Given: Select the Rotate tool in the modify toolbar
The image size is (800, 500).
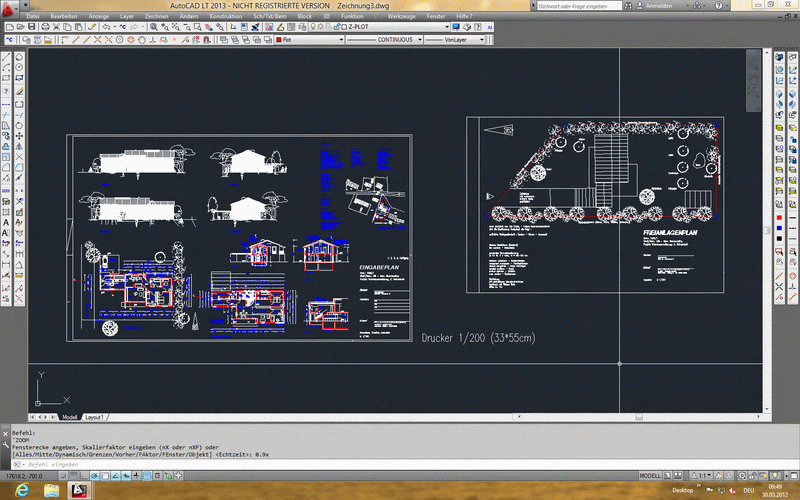Looking at the screenshot, I should (19, 126).
